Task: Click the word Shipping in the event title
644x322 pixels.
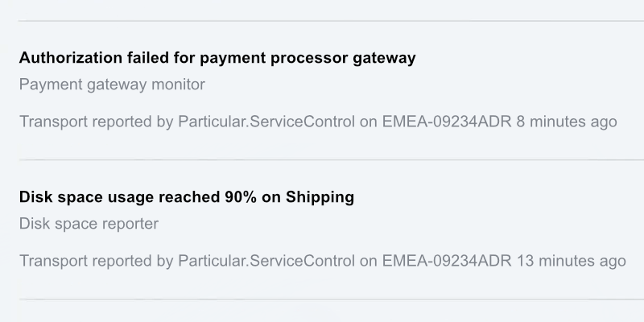Action: pos(320,197)
